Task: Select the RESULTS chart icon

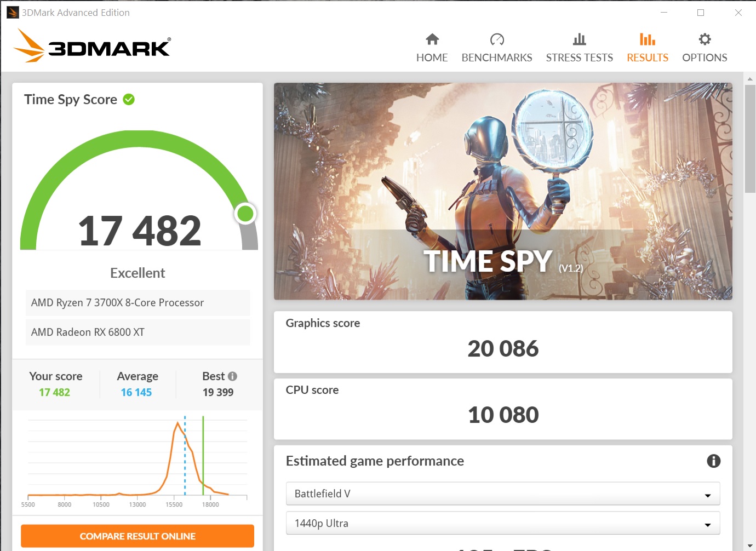Action: pyautogui.click(x=648, y=39)
